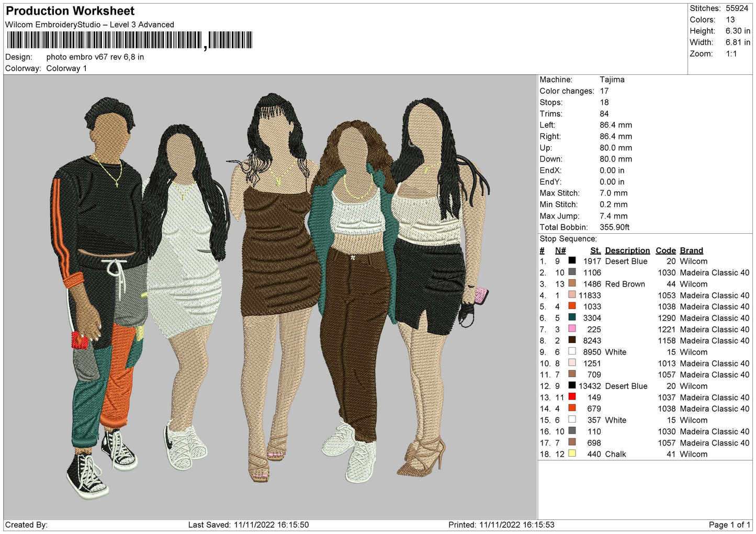Select the Right label in the machine info
The width and height of the screenshot is (756, 534).
coord(550,137)
